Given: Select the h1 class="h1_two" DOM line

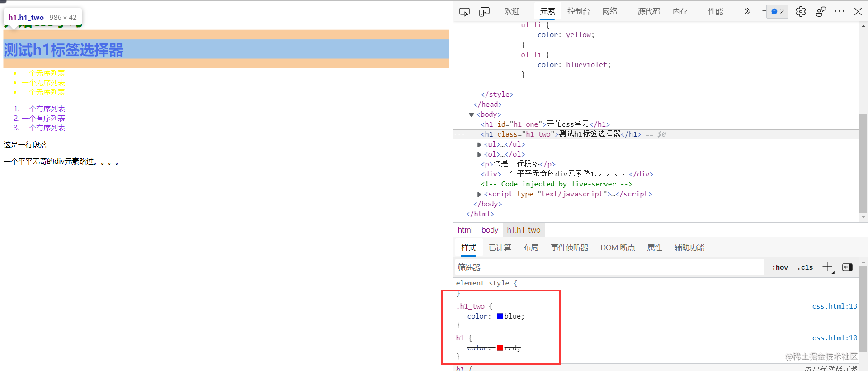Looking at the screenshot, I should click(x=561, y=134).
